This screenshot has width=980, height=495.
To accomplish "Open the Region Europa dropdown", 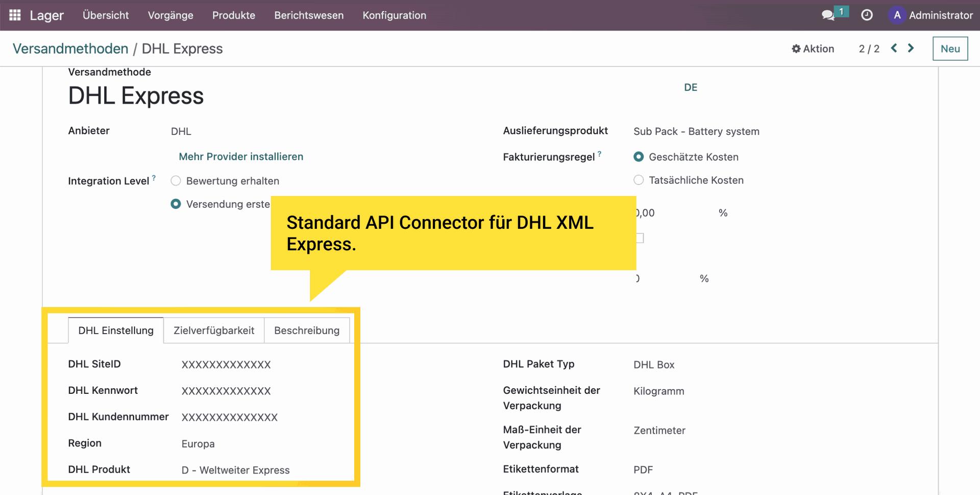I will click(x=198, y=444).
